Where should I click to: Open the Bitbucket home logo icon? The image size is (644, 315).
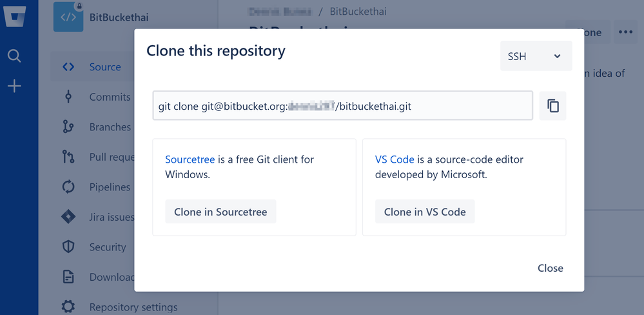tap(14, 15)
